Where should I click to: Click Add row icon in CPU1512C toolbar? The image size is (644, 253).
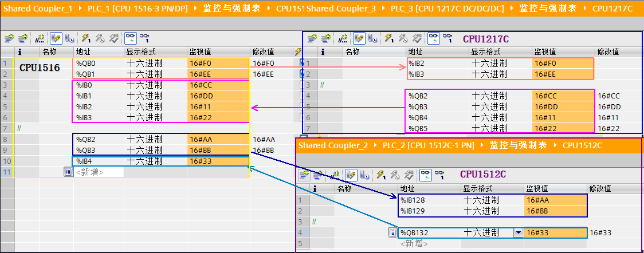pos(318,175)
